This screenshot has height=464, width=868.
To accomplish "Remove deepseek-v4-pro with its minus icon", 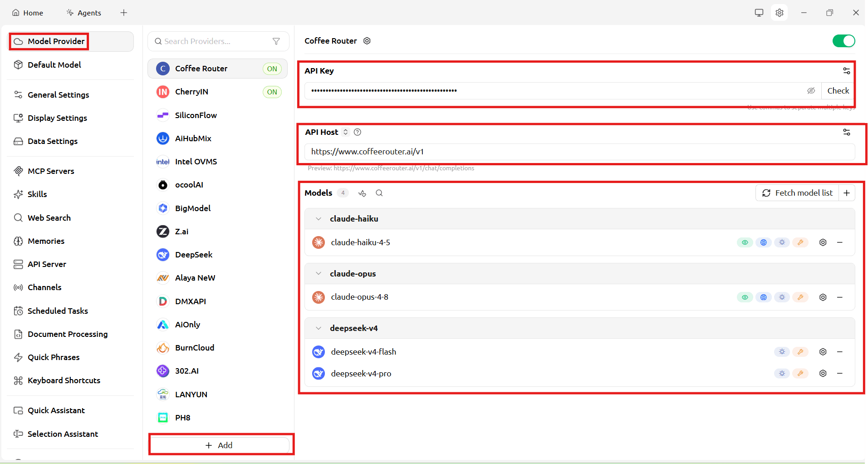I will point(840,373).
